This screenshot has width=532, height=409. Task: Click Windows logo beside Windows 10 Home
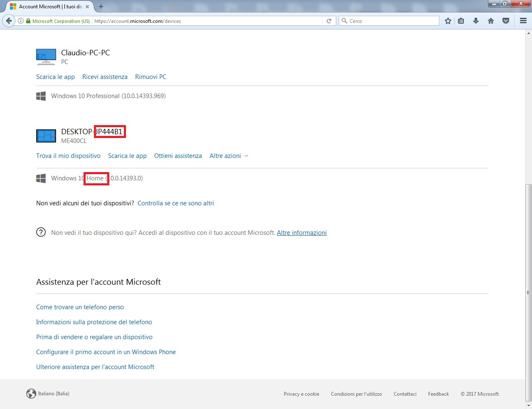pyautogui.click(x=41, y=178)
